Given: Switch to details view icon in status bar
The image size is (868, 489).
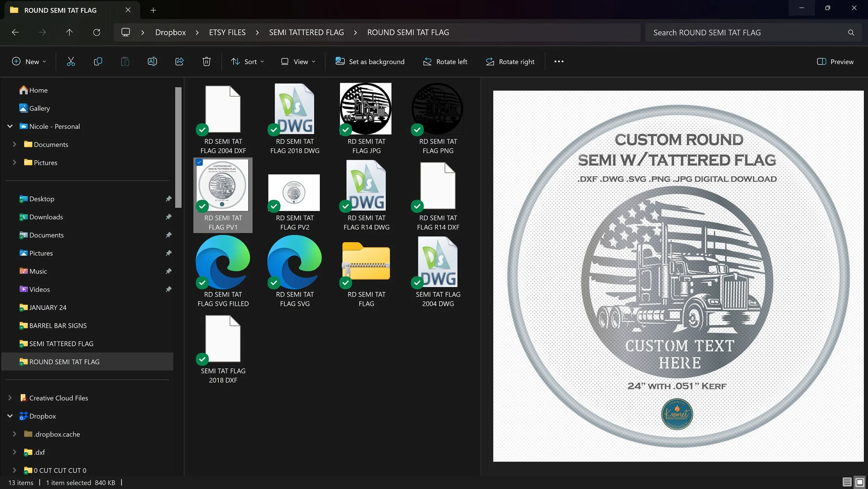Looking at the screenshot, I should click(x=847, y=482).
